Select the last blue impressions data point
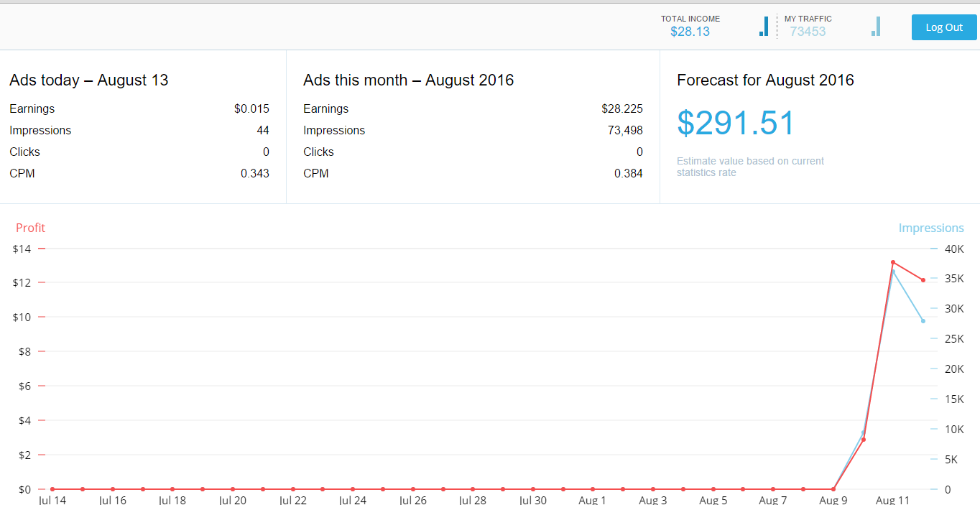This screenshot has height=505, width=980. pos(923,320)
